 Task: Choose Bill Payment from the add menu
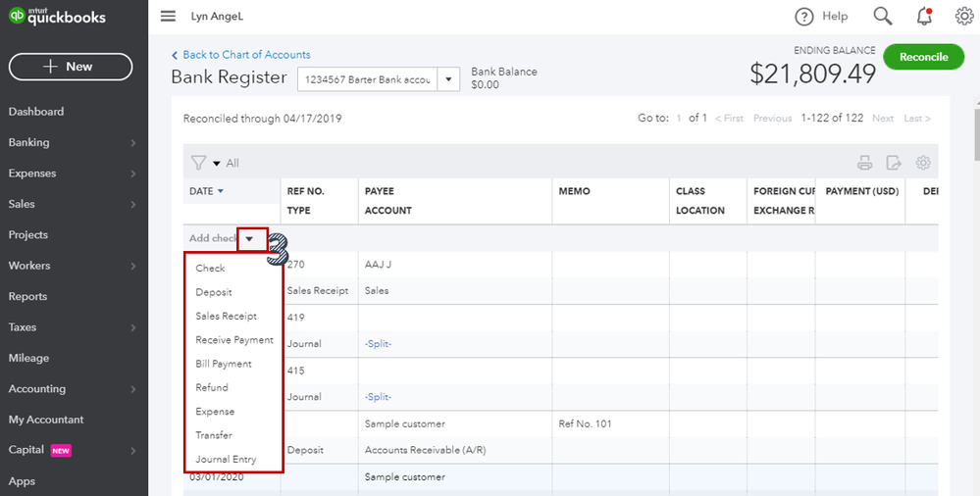[224, 364]
